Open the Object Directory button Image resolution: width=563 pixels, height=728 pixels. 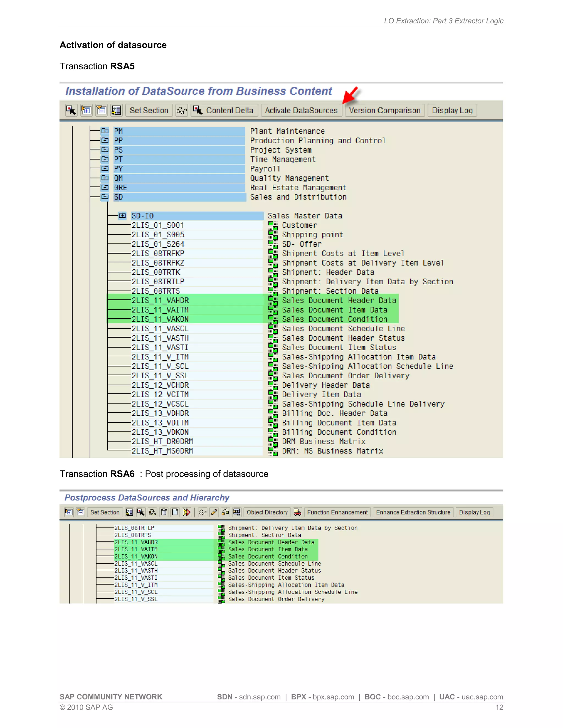[x=267, y=512]
